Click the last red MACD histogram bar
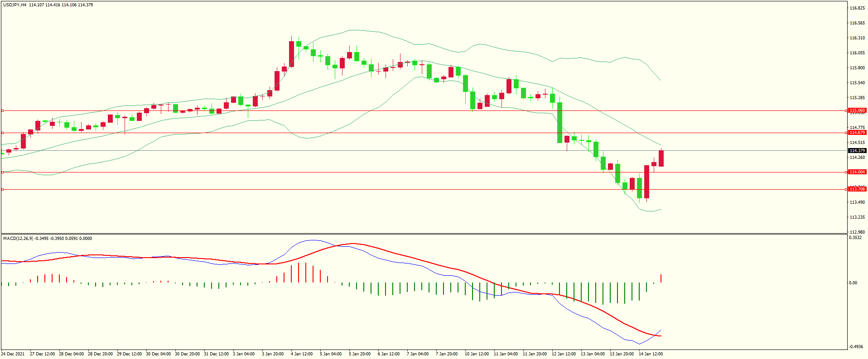 click(x=661, y=278)
